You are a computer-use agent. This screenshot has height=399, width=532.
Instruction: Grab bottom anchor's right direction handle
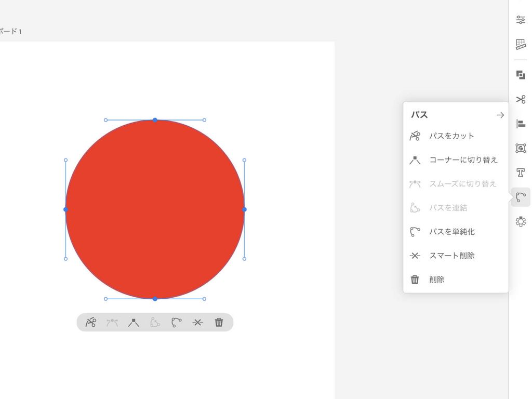204,299
